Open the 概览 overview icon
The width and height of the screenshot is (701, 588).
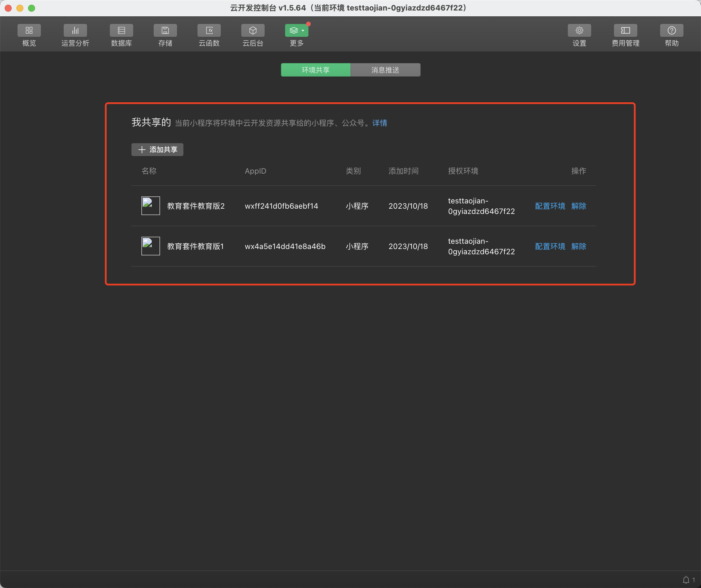pos(29,31)
